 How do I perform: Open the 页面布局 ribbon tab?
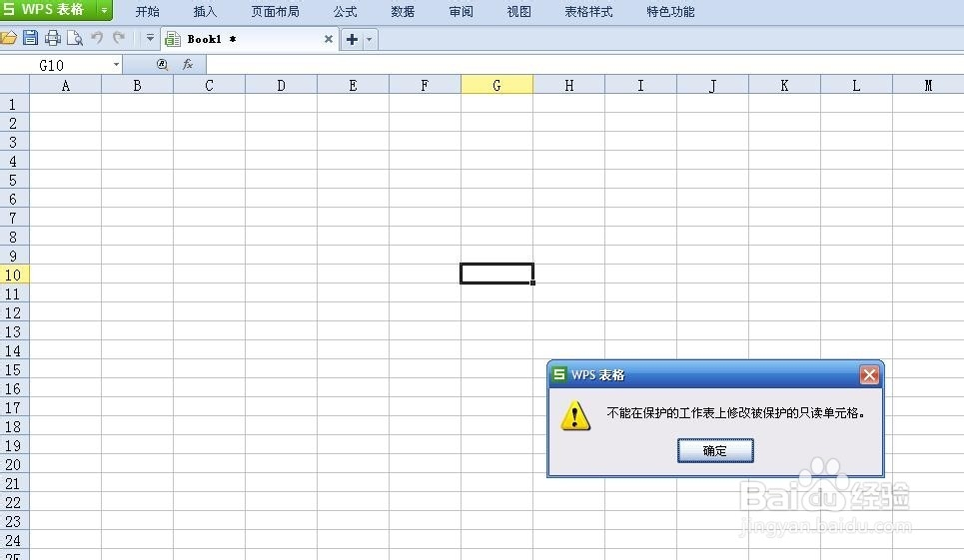276,12
